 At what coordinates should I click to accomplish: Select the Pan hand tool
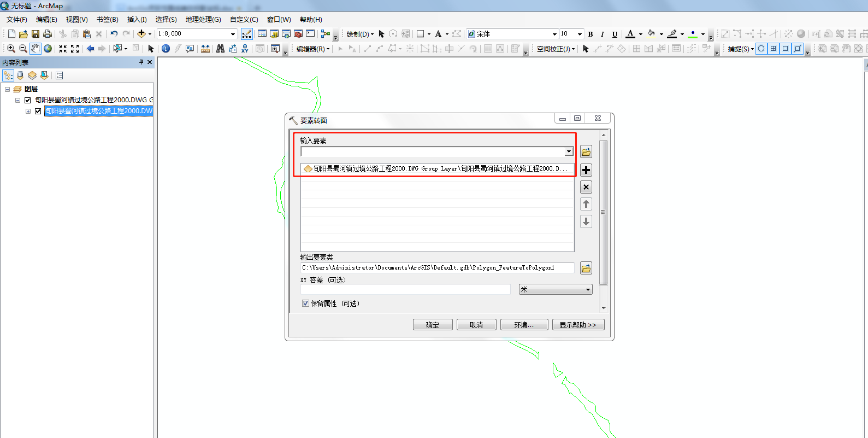[36, 49]
